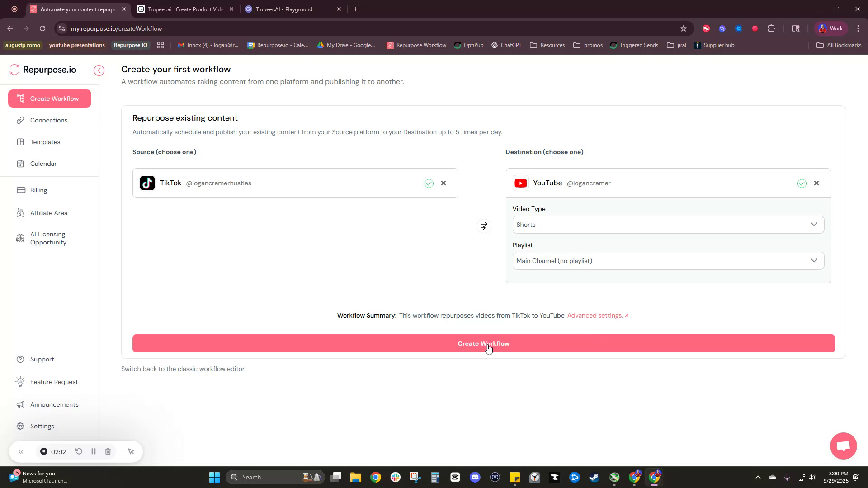Click the TikTok icon on the source card
868x488 pixels.
click(147, 183)
